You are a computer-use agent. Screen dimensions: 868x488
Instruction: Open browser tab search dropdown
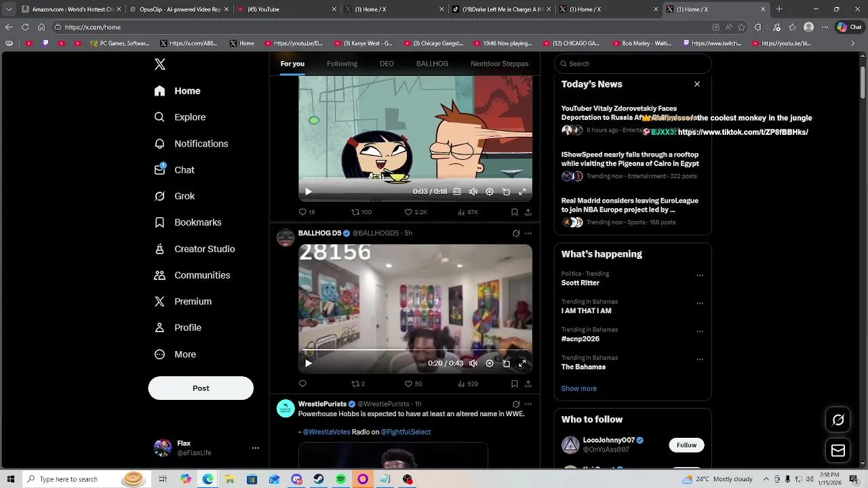pos(9,9)
